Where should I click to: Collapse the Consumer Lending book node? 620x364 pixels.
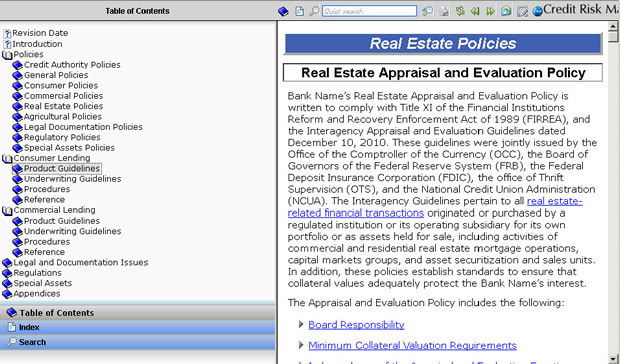[x=7, y=158]
